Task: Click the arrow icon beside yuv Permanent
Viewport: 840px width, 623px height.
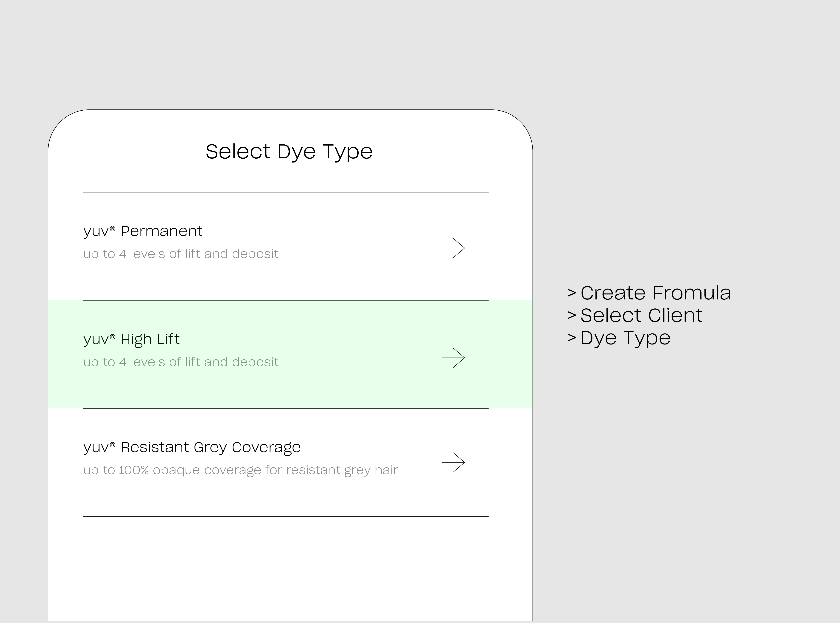Action: point(453,248)
